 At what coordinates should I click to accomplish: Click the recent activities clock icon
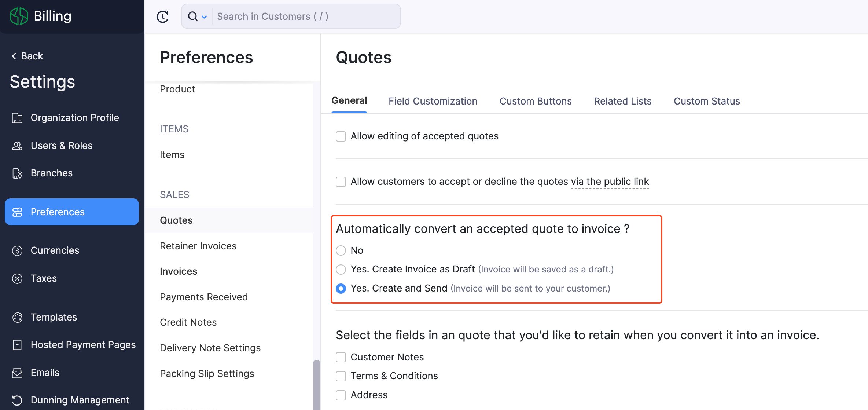[x=163, y=17]
